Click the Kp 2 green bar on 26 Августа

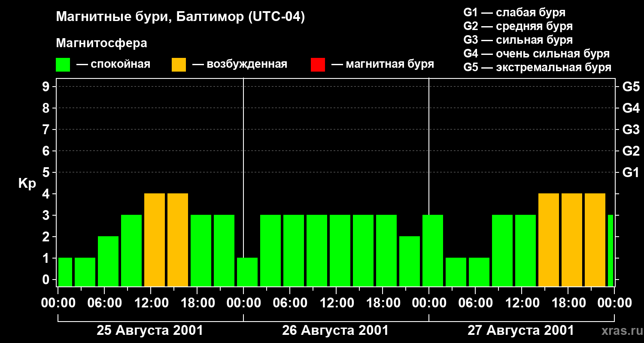click(410, 262)
